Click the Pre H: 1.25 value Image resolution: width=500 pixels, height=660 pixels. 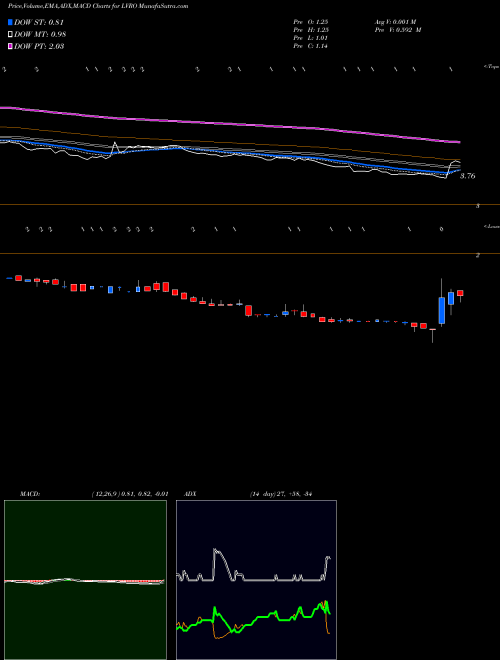click(x=311, y=30)
